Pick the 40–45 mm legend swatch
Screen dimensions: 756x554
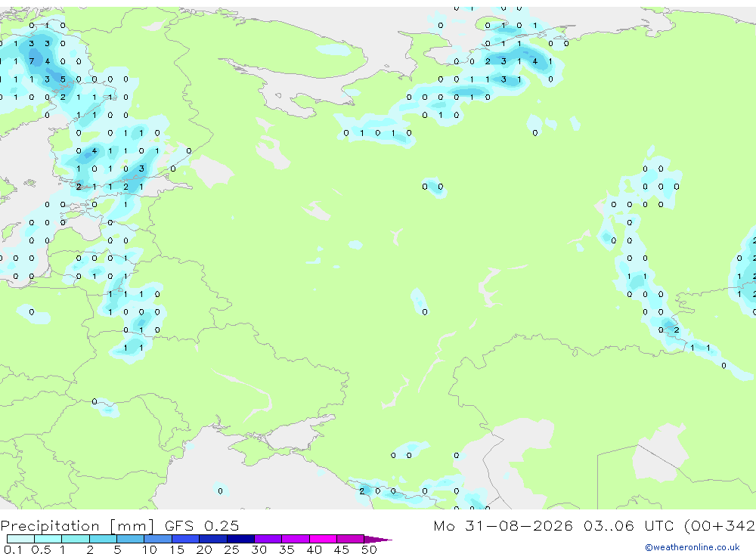(x=323, y=539)
